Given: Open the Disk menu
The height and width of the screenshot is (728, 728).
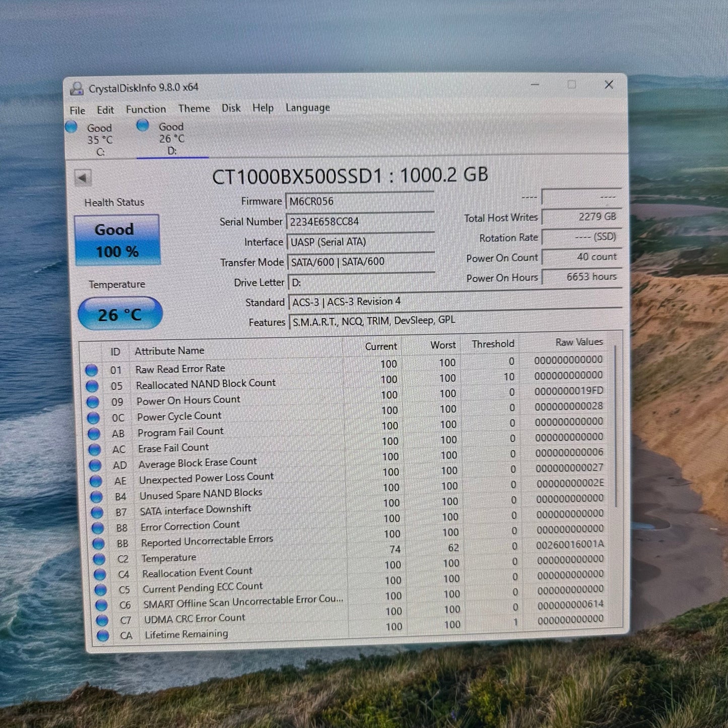Looking at the screenshot, I should pyautogui.click(x=231, y=108).
